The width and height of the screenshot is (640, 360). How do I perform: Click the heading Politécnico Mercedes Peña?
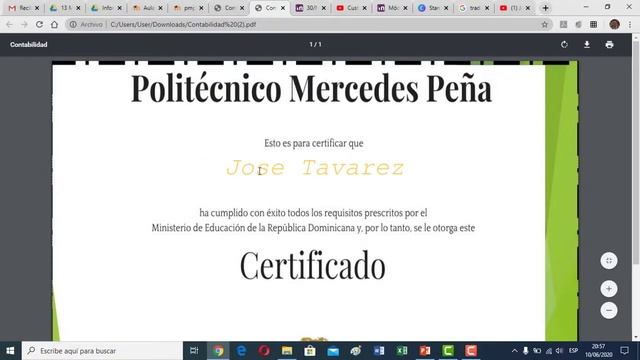pos(311,88)
